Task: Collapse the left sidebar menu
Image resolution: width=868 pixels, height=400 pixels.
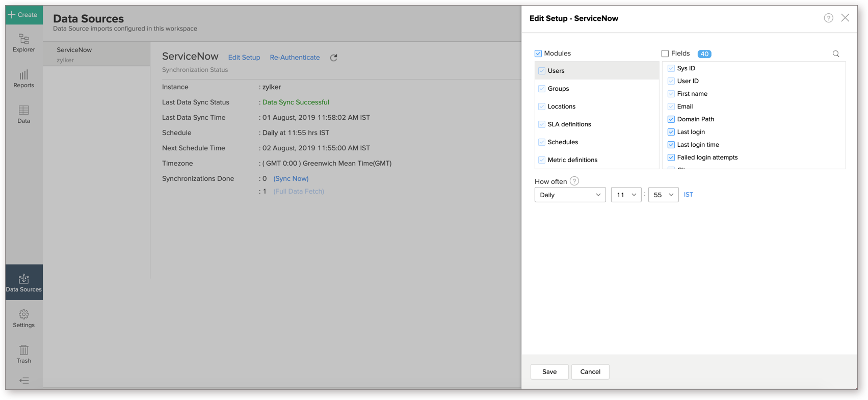Action: click(x=24, y=381)
